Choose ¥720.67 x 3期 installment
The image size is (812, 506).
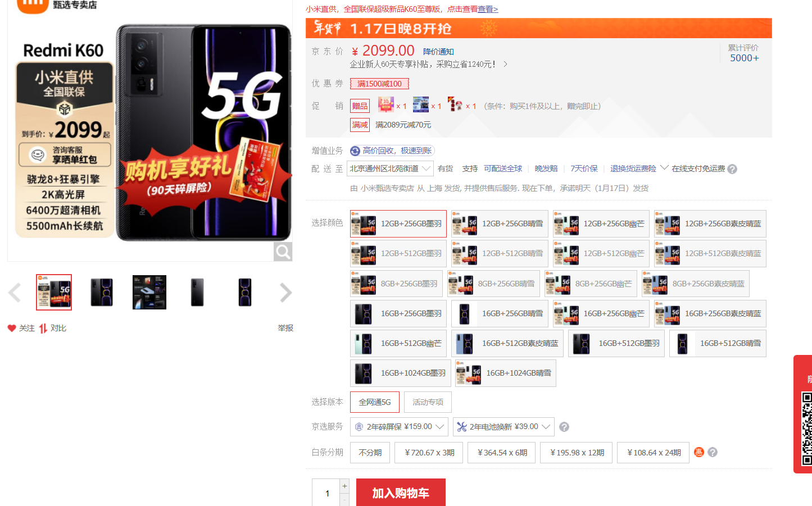click(429, 453)
